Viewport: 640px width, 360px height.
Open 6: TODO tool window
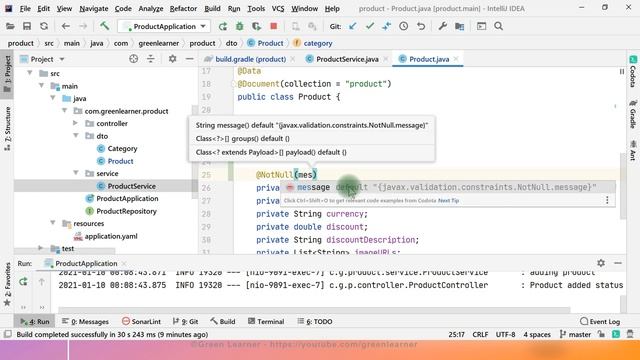point(315,322)
